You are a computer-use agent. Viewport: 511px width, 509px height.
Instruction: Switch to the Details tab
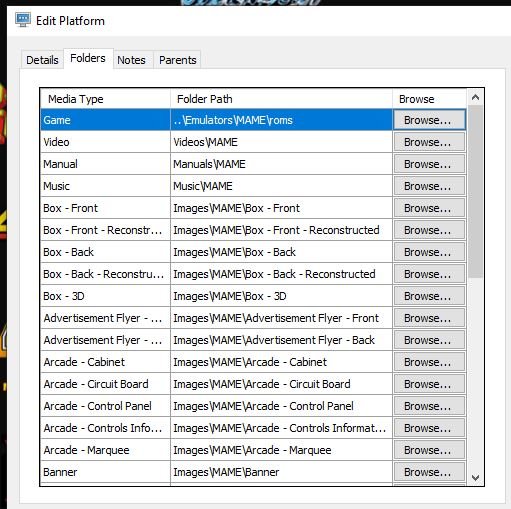[x=42, y=60]
